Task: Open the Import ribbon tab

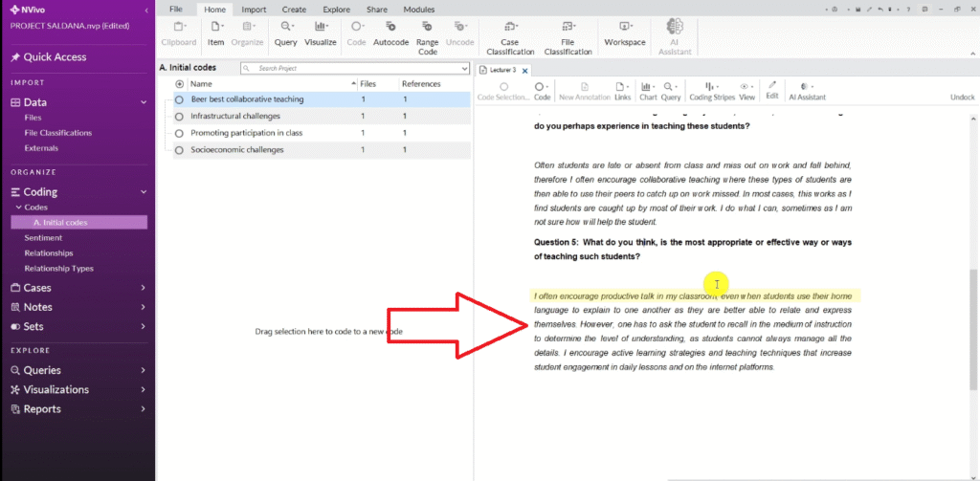Action: coord(254,9)
